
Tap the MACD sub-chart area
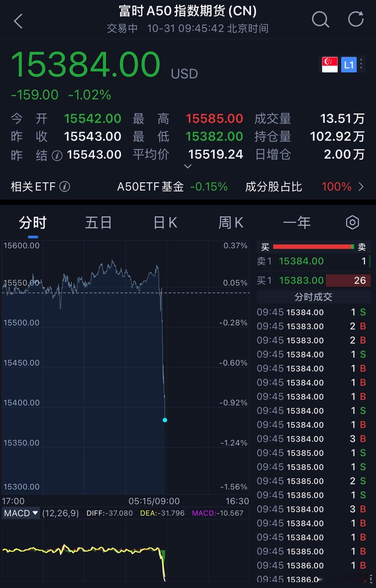pyautogui.click(x=125, y=550)
